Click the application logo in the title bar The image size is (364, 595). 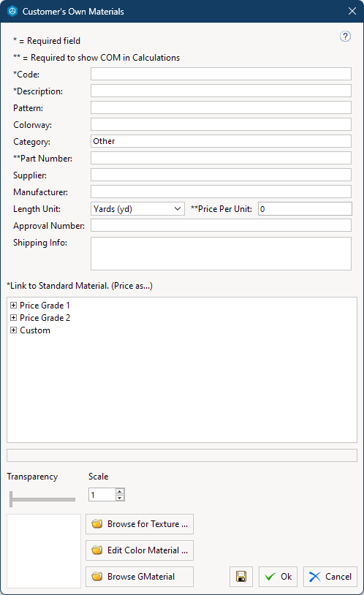coord(12,11)
